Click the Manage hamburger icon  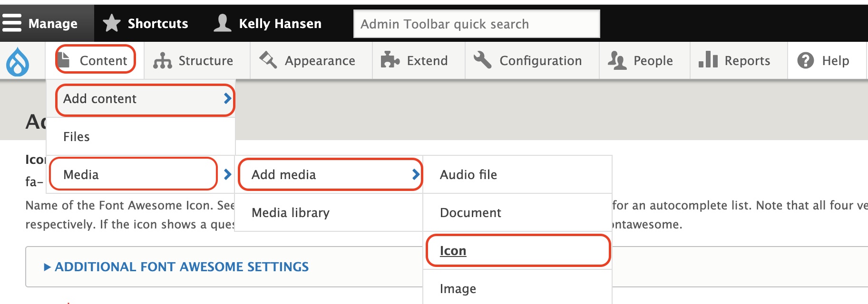(x=12, y=23)
